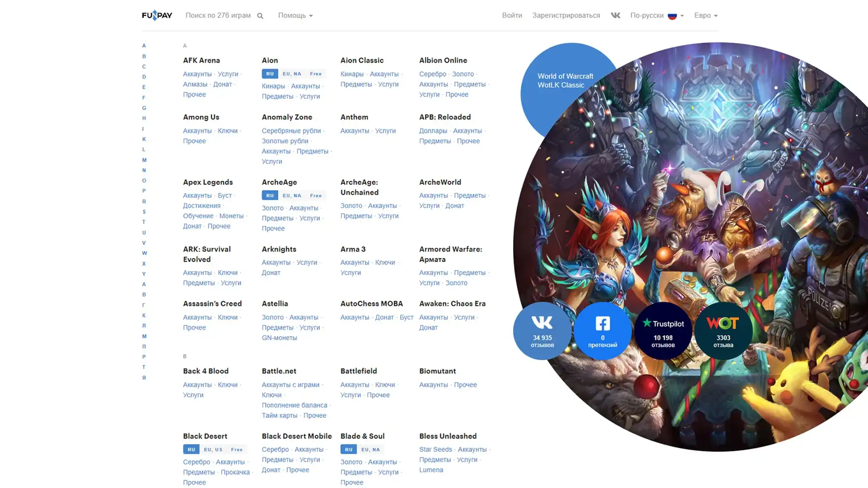Open the VK reviews circle badge

coord(542,331)
